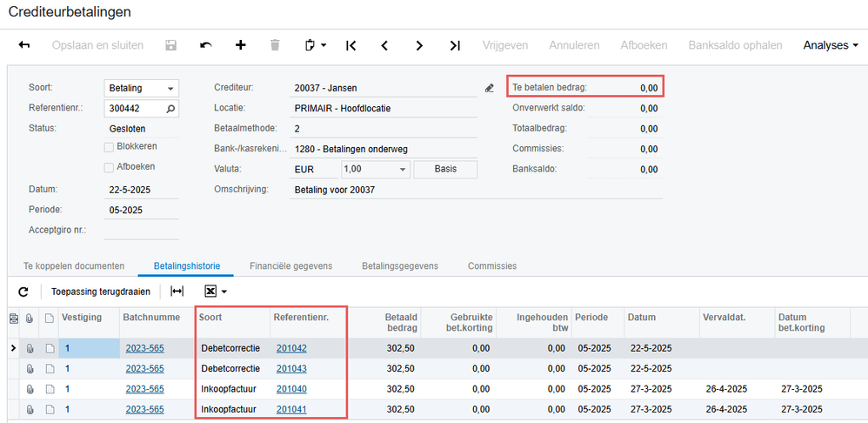Switch to Financiële gegevens tab

(x=290, y=266)
